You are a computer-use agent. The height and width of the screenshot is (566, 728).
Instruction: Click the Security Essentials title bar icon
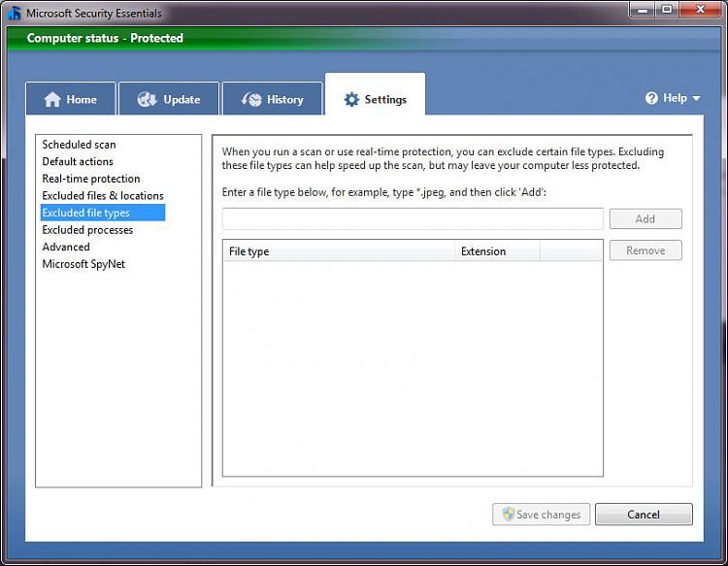[15, 13]
